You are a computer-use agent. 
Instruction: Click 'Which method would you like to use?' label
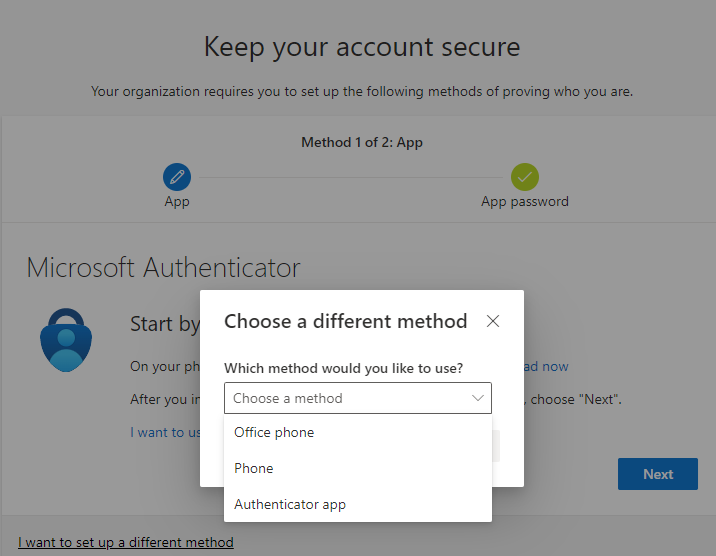344,368
